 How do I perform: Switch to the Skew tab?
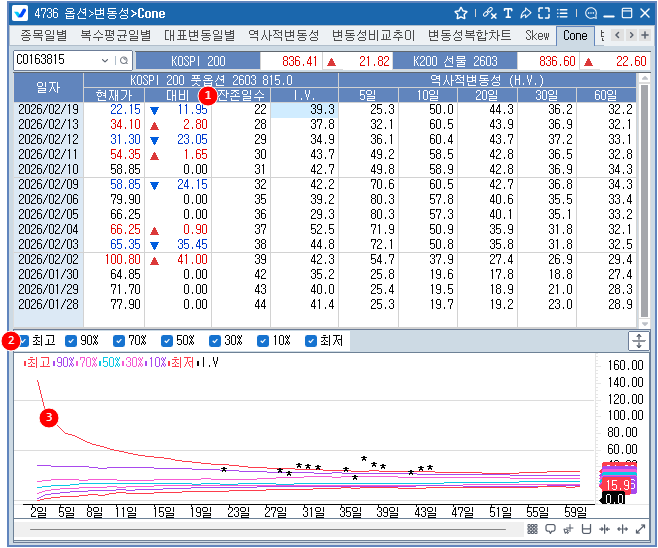[537, 35]
